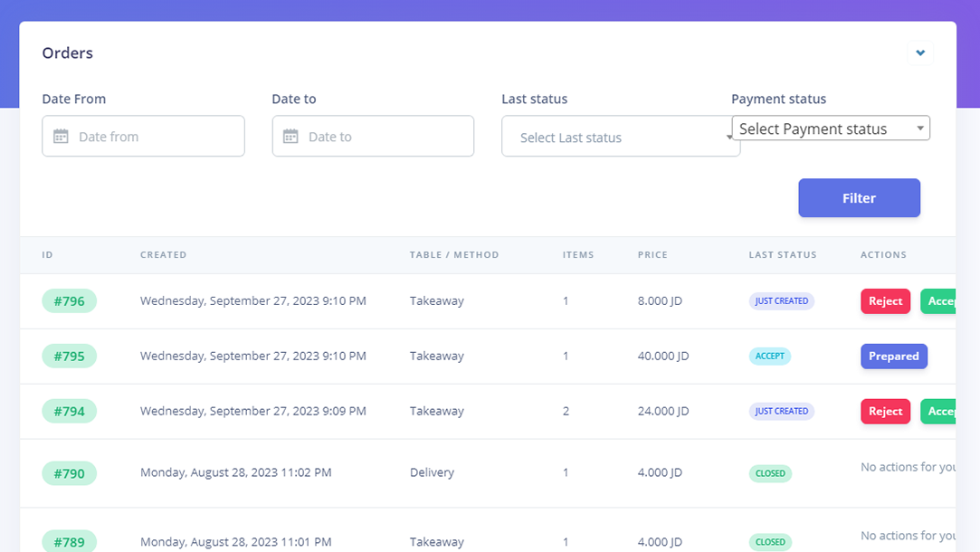Image resolution: width=980 pixels, height=552 pixels.
Task: Open order #796
Action: [69, 301]
